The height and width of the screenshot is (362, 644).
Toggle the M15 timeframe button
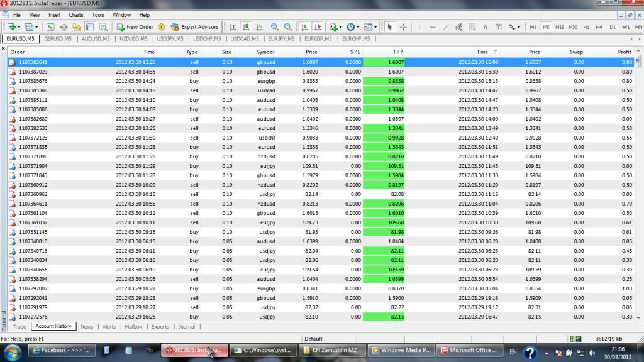pos(559,27)
